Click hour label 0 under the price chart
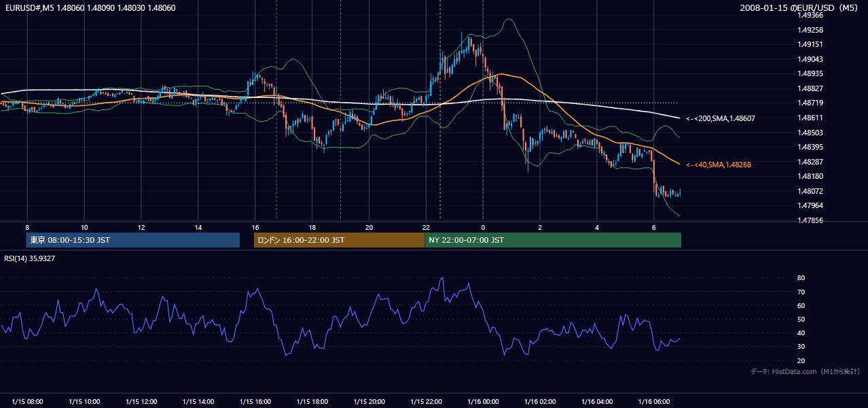Screen dimensions: 868x408 (x=484, y=227)
